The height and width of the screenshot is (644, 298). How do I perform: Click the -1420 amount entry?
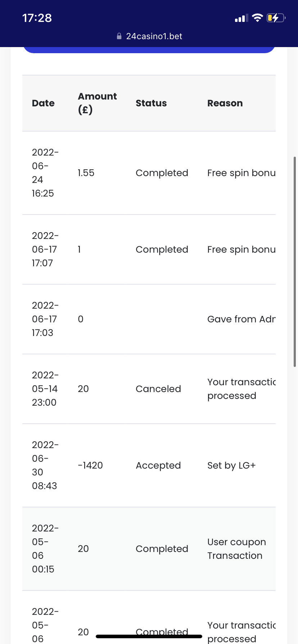click(x=90, y=465)
